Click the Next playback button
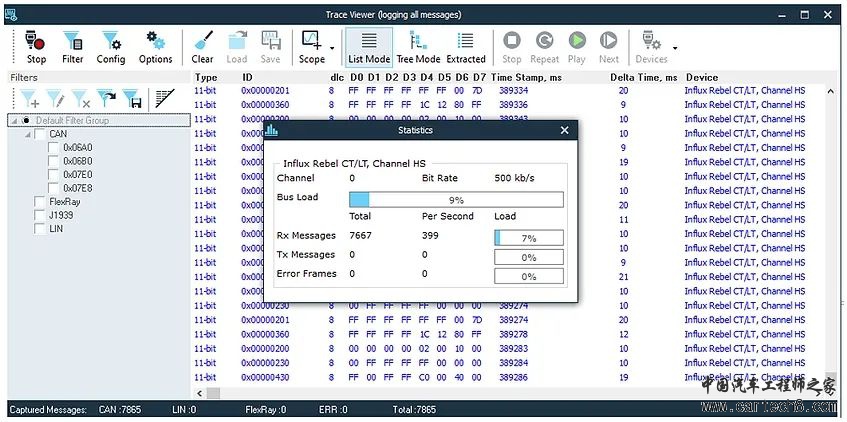This screenshot has width=847, height=422. pyautogui.click(x=609, y=48)
